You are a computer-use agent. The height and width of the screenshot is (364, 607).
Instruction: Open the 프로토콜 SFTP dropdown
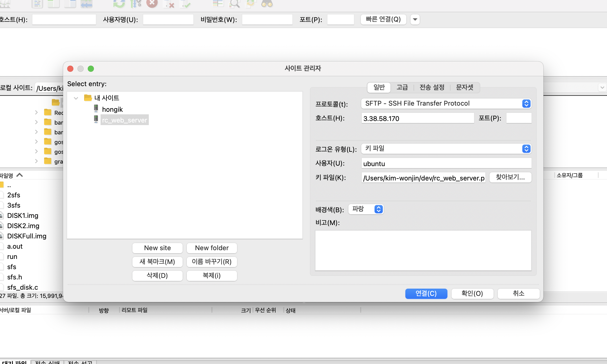click(446, 104)
